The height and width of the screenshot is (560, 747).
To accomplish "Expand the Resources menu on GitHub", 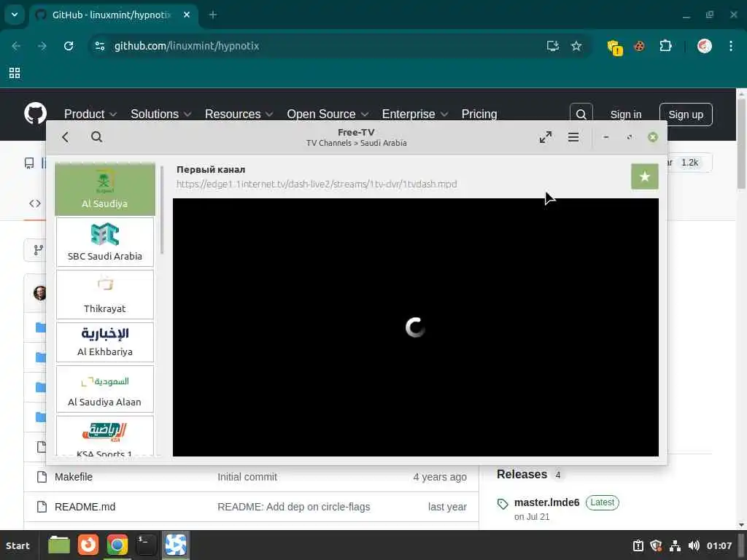I will [x=239, y=114].
